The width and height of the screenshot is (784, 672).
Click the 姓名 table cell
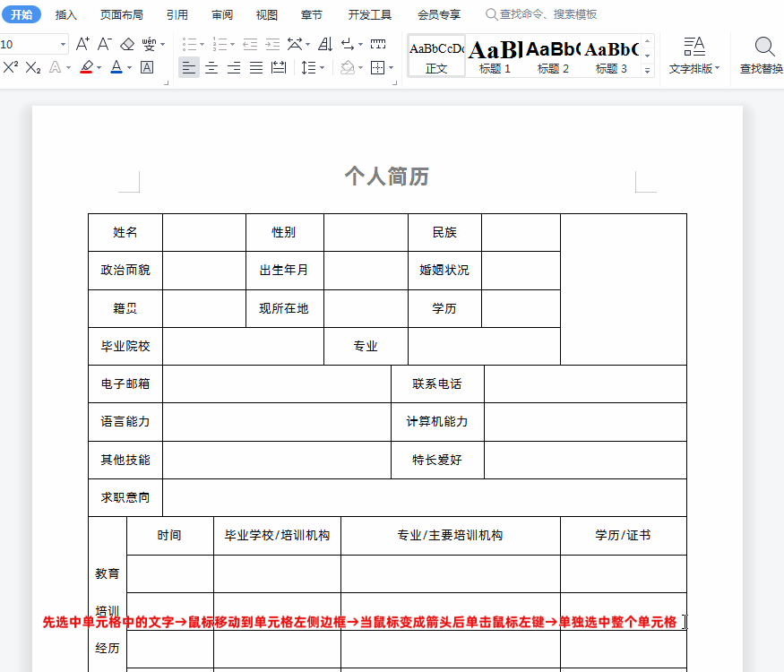[x=125, y=232]
